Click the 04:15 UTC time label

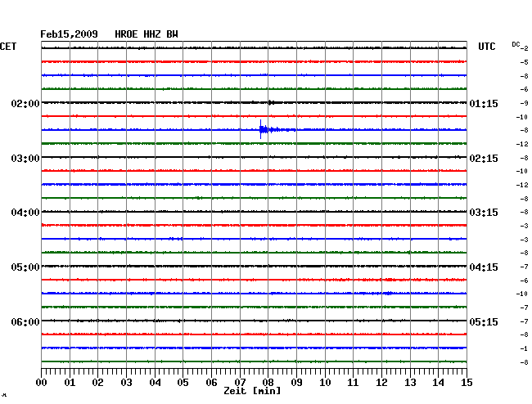(x=484, y=267)
